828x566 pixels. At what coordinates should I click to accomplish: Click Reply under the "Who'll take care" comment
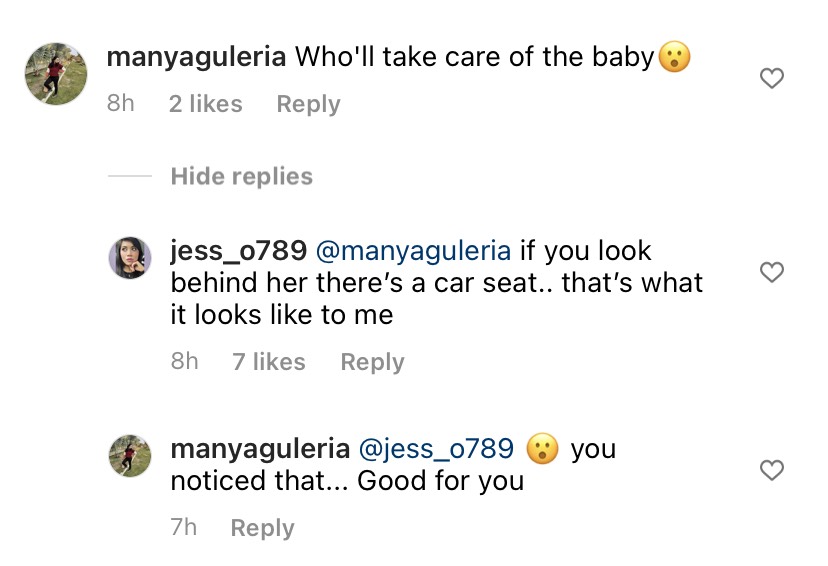coord(308,104)
